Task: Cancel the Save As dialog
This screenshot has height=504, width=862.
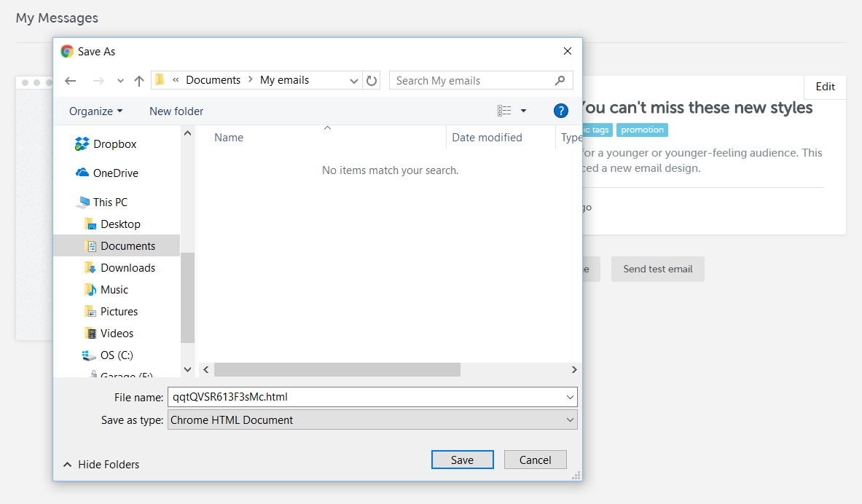Action: click(535, 460)
